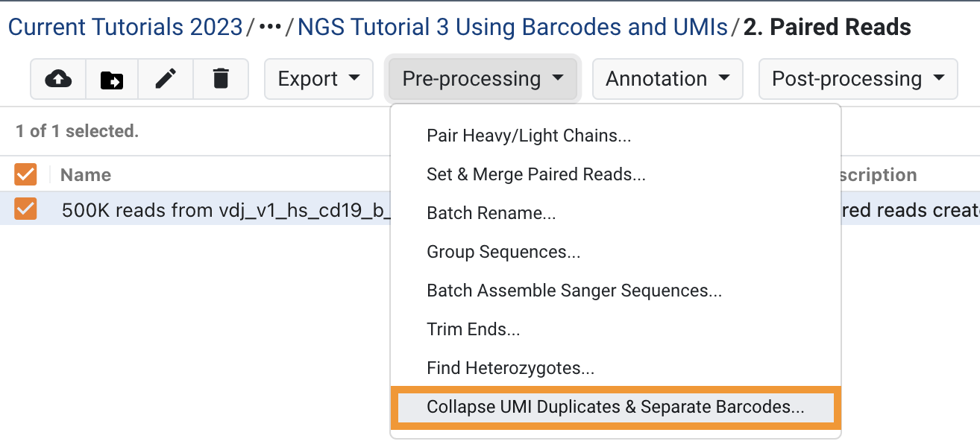Select Trim Ends from the menu
Image resolution: width=980 pixels, height=447 pixels.
(x=473, y=329)
